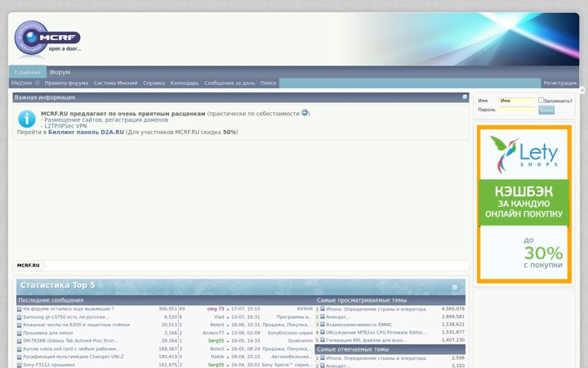Viewport: 588px width, 368px height.
Task: Open Правила форума in the navigation bar
Action: [x=66, y=83]
